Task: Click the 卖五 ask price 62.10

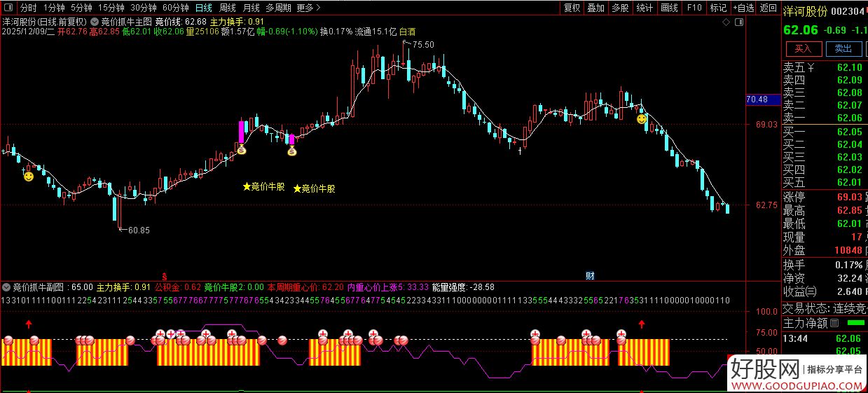Action: pos(849,68)
